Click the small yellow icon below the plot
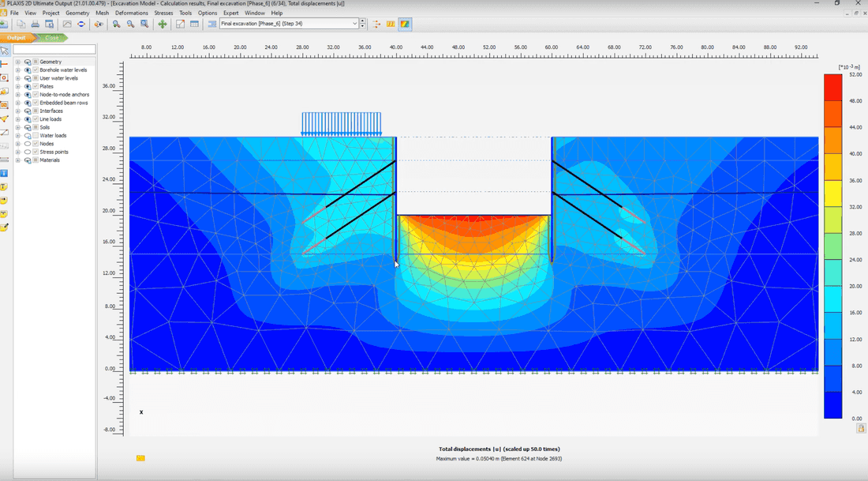Image resolution: width=868 pixels, height=481 pixels. 140,458
